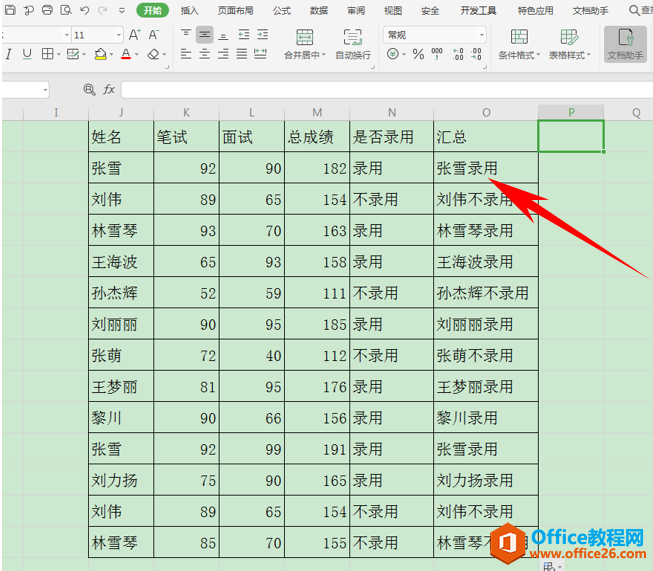
Task: Click the cell borders icon
Action: (47, 54)
